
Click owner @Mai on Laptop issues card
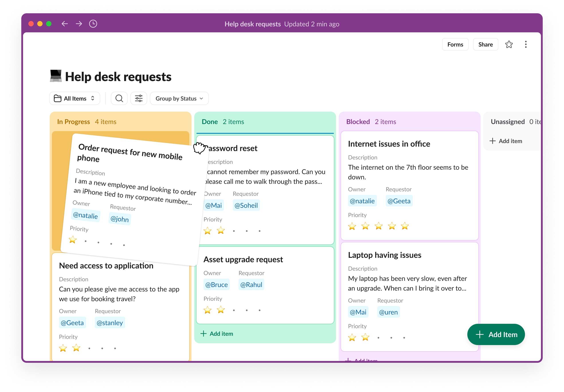pyautogui.click(x=358, y=312)
